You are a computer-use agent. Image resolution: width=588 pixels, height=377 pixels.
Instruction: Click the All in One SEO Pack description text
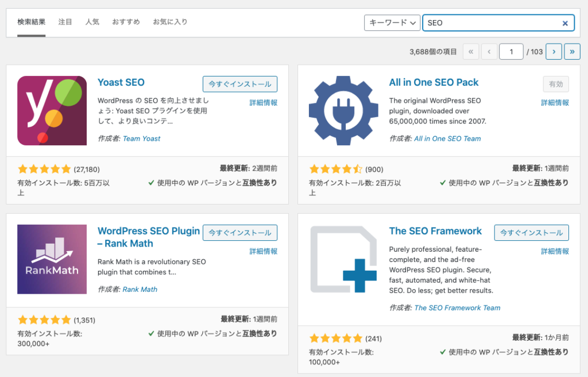pos(438,111)
